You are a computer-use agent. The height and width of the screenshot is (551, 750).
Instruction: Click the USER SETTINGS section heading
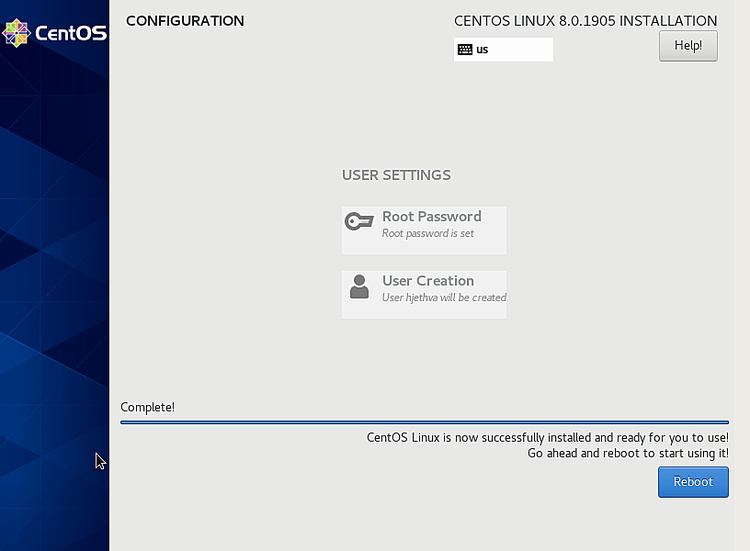(x=396, y=175)
